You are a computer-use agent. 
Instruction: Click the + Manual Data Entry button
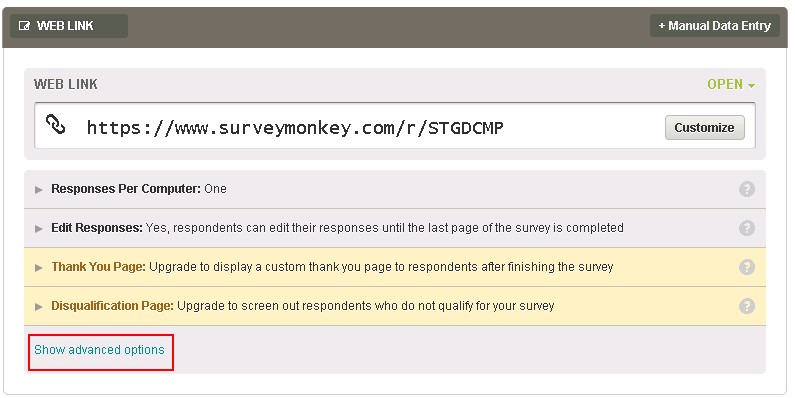[714, 26]
